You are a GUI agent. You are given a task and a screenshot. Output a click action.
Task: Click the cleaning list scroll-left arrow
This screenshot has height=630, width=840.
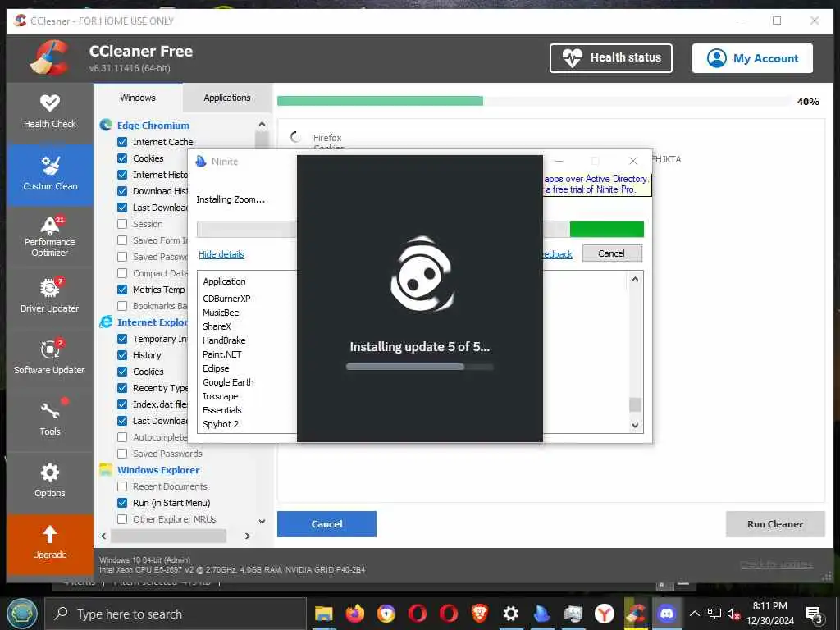104,536
